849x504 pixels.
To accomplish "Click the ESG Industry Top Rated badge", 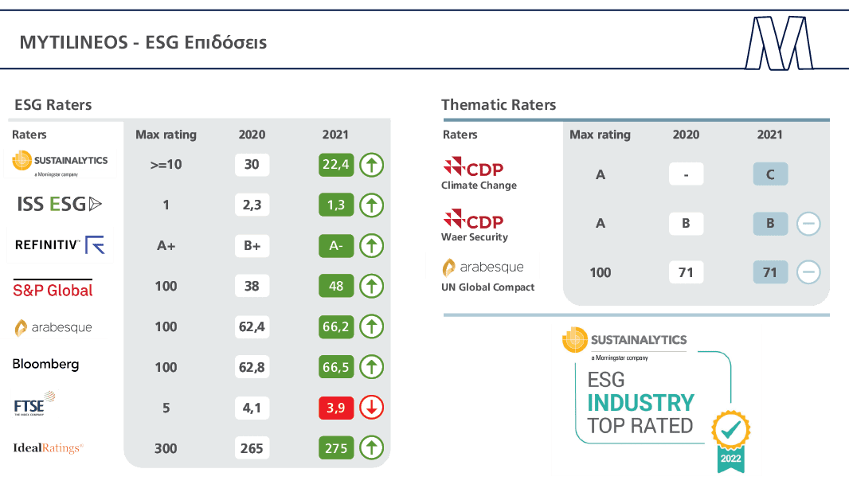I will [x=656, y=400].
